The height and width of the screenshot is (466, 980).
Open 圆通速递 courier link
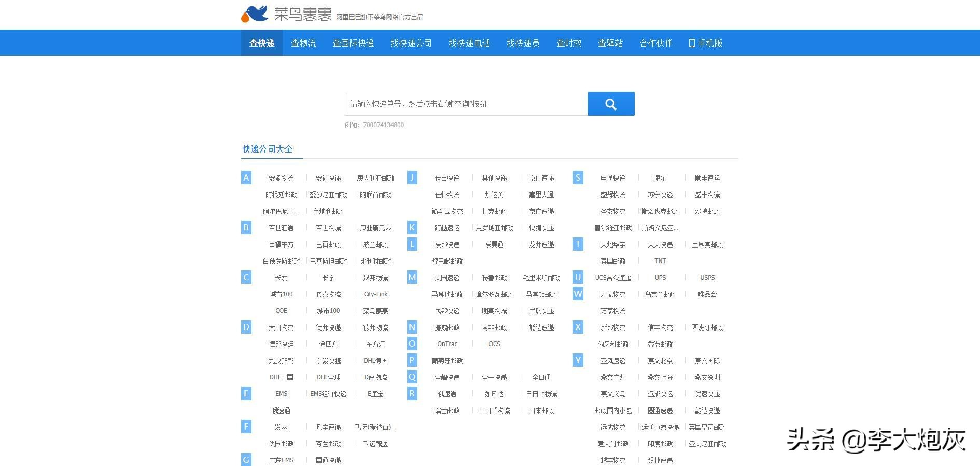click(x=660, y=410)
